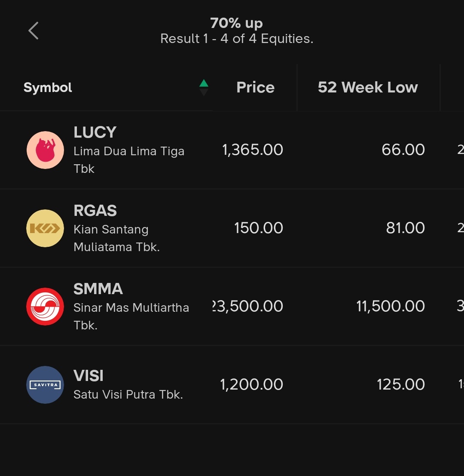Select SMMA 52 week low 11,500.00
The width and height of the screenshot is (464, 476).
[390, 306]
